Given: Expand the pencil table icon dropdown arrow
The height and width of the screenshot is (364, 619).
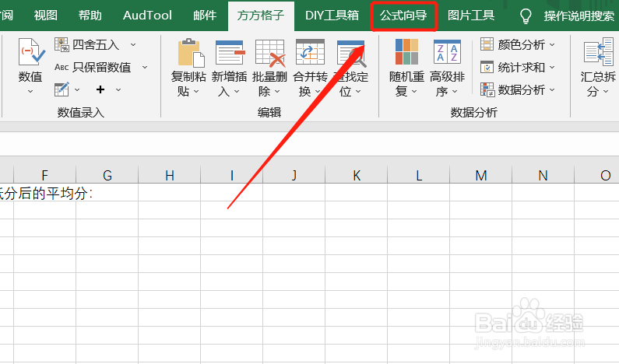Looking at the screenshot, I should (77, 90).
